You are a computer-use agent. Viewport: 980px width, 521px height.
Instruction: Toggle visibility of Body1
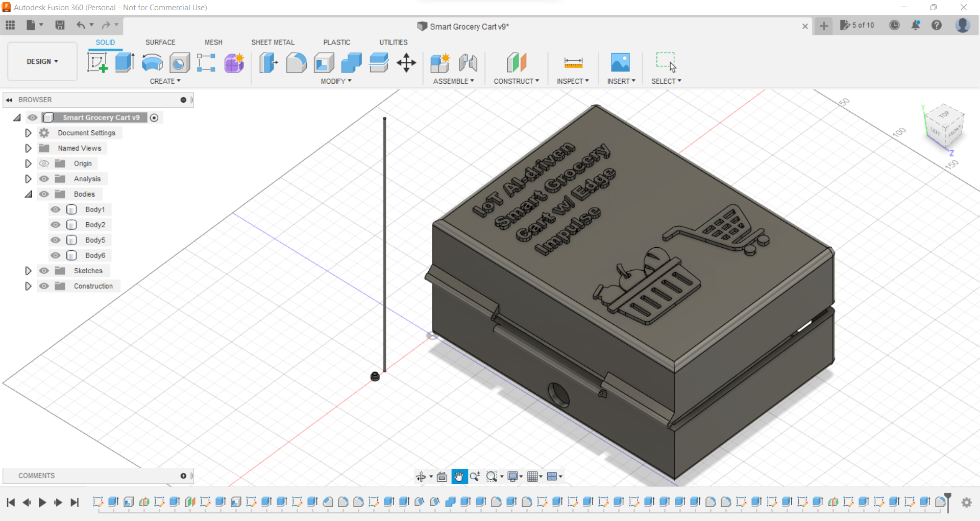coord(56,209)
